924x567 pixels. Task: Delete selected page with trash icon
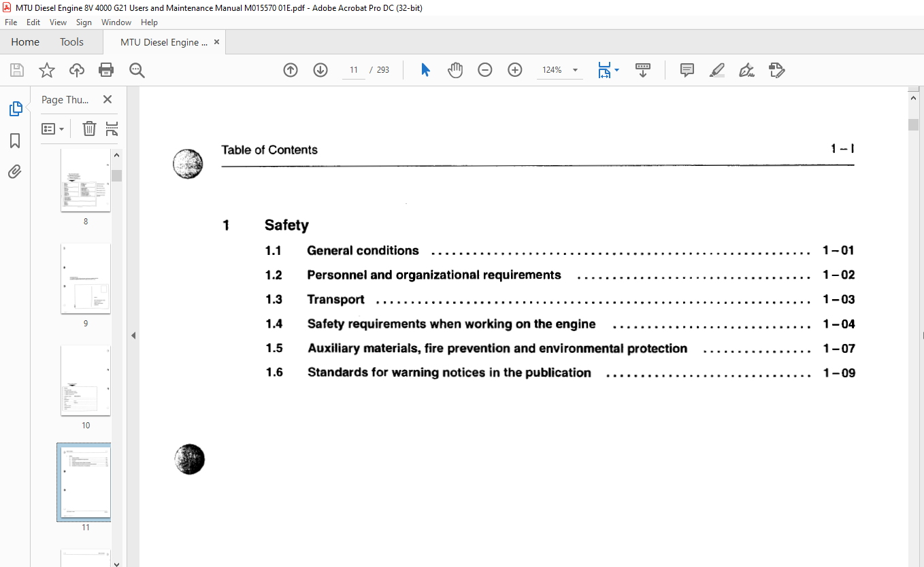[x=89, y=128]
